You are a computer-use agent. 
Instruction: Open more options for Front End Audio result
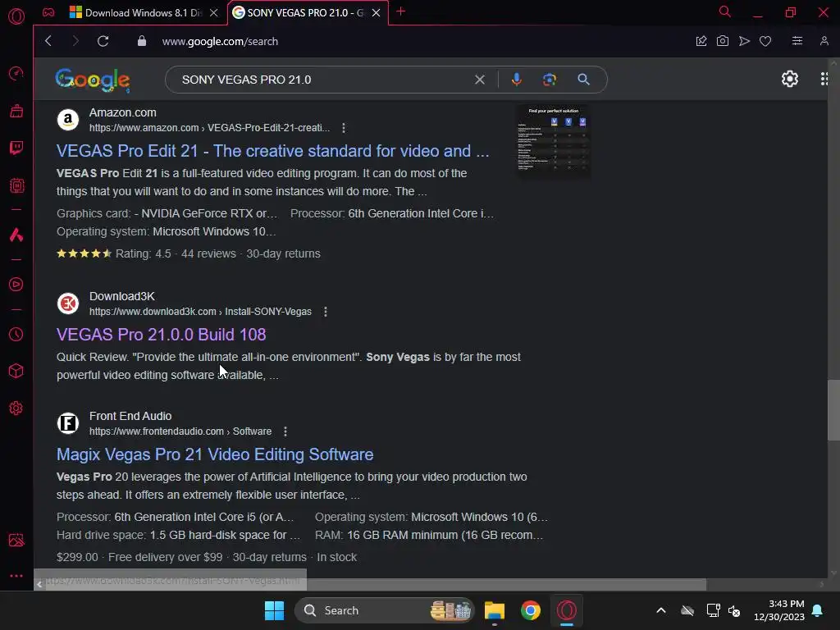[285, 431]
